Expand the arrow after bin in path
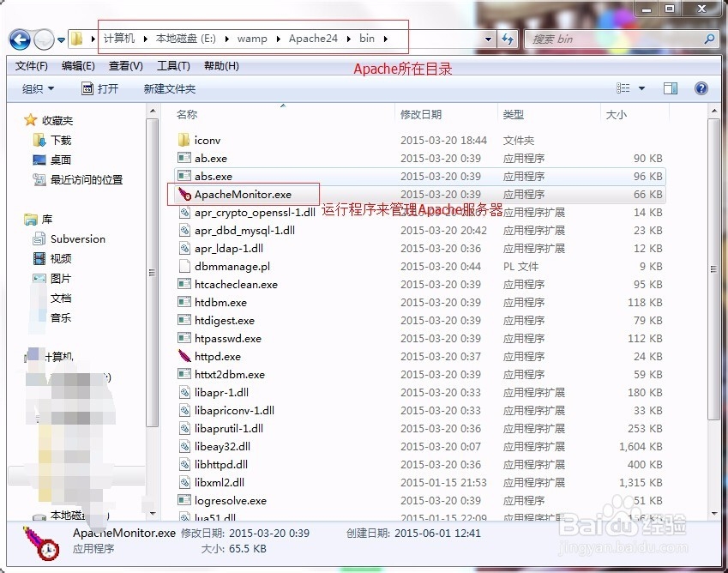 tap(385, 39)
